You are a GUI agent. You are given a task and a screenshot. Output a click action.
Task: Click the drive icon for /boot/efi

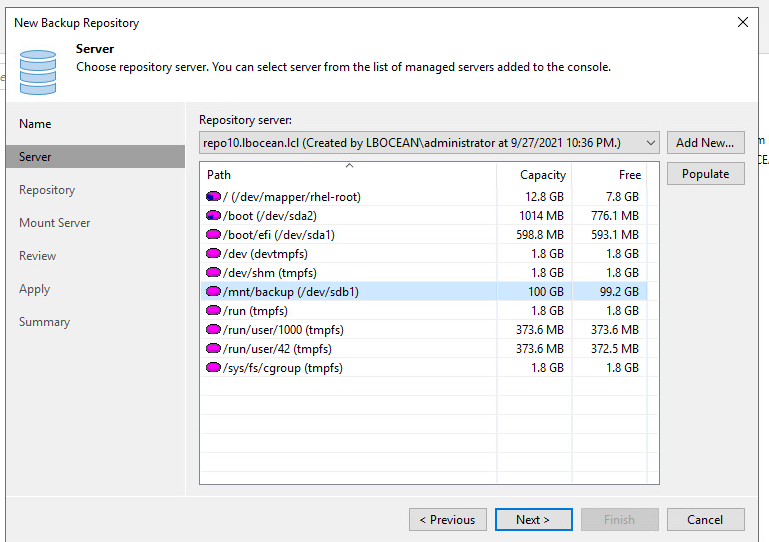coord(213,235)
